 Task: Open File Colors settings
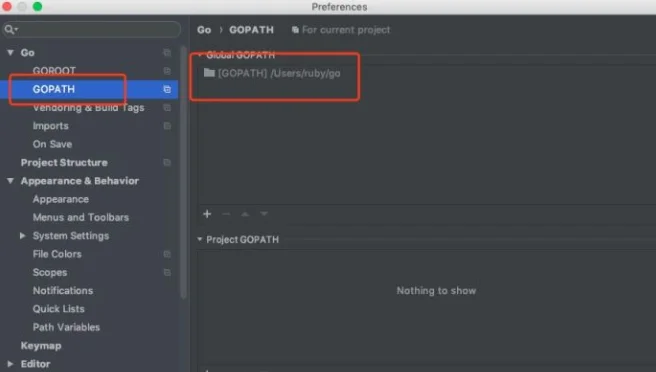point(57,254)
